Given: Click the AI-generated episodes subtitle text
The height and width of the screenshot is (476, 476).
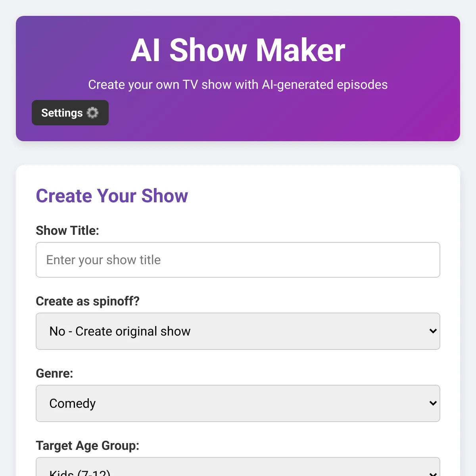Looking at the screenshot, I should 238,84.
